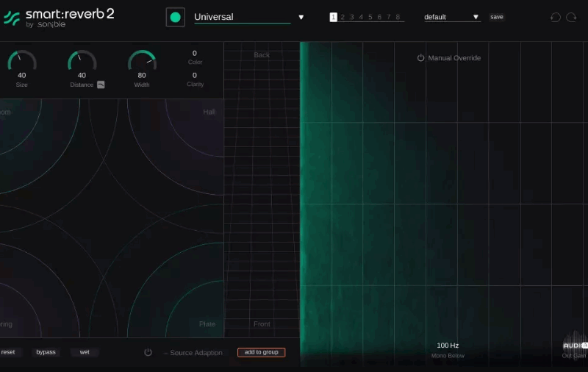Click the Width value 80

[142, 76]
